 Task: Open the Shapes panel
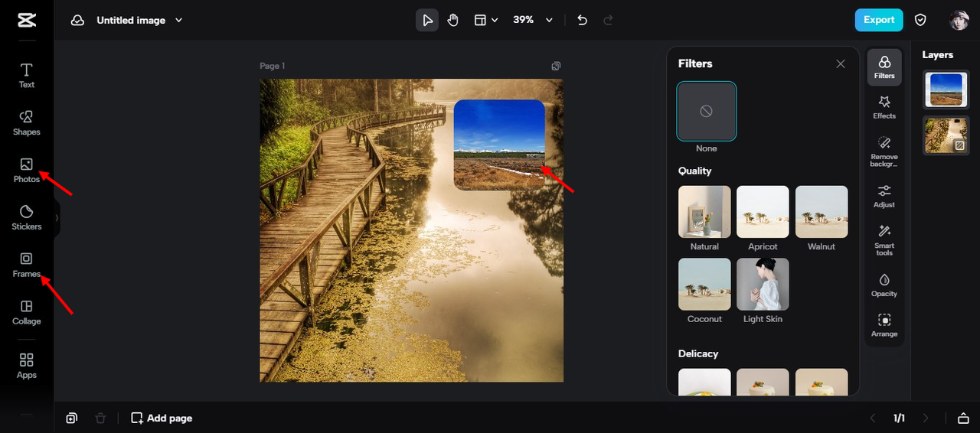point(27,123)
